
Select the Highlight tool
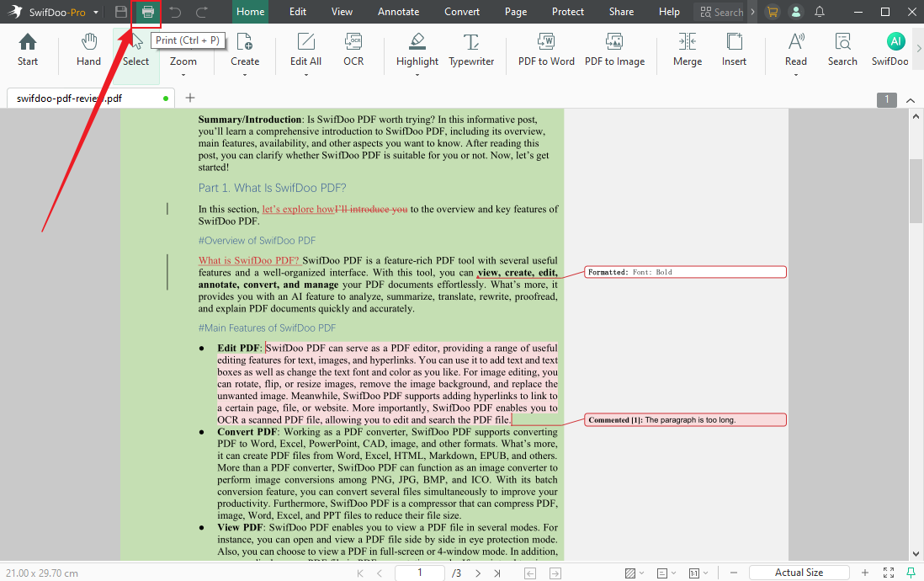[417, 49]
